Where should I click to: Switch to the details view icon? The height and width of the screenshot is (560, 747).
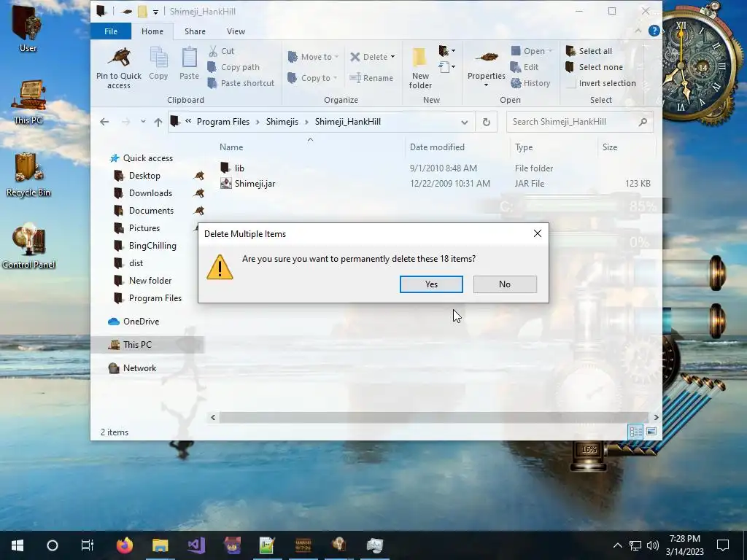(x=635, y=432)
